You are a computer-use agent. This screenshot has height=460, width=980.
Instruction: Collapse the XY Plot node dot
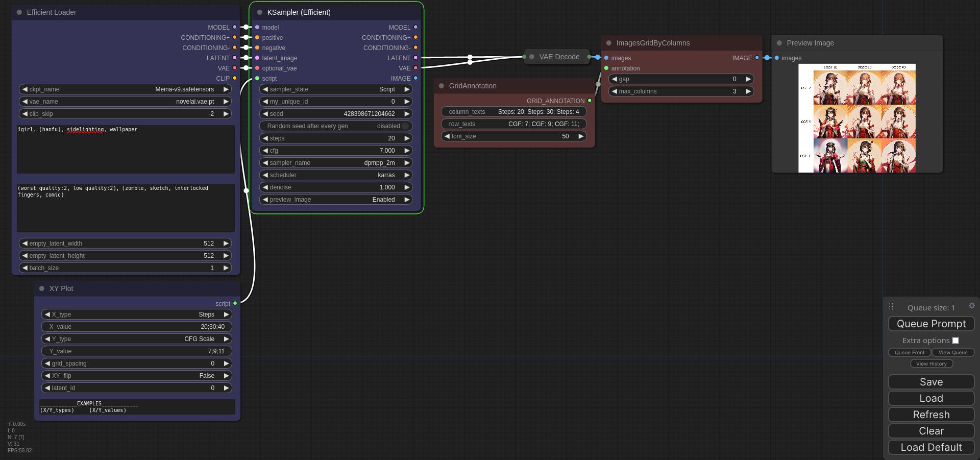click(x=42, y=288)
